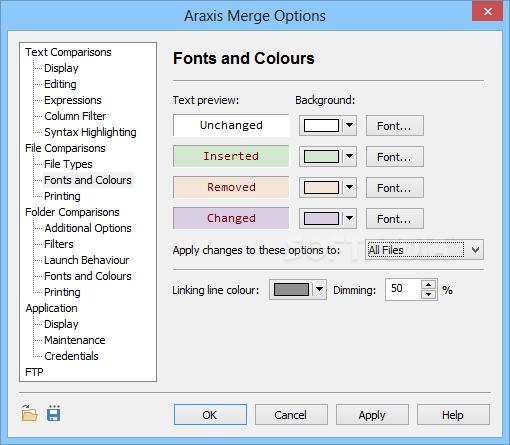Click the grey Linking line colour swatch
This screenshot has width=510, height=445.
(x=291, y=289)
